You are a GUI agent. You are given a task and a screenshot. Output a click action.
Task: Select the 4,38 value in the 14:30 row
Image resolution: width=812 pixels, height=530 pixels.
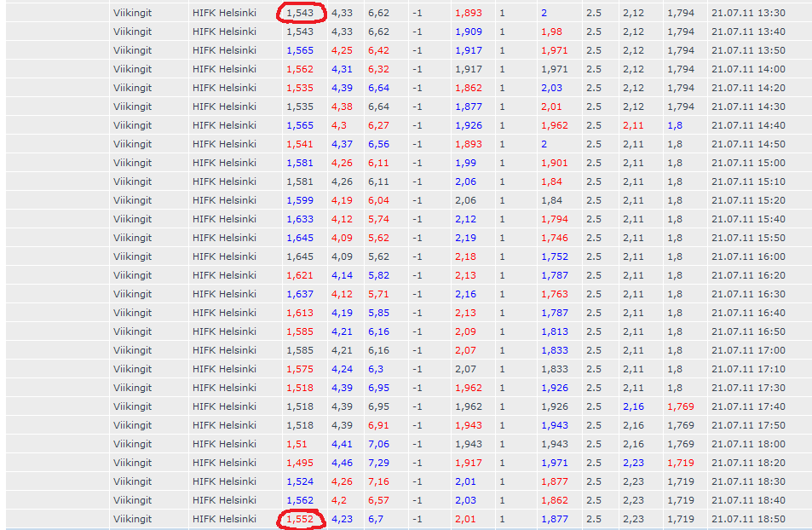(342, 107)
